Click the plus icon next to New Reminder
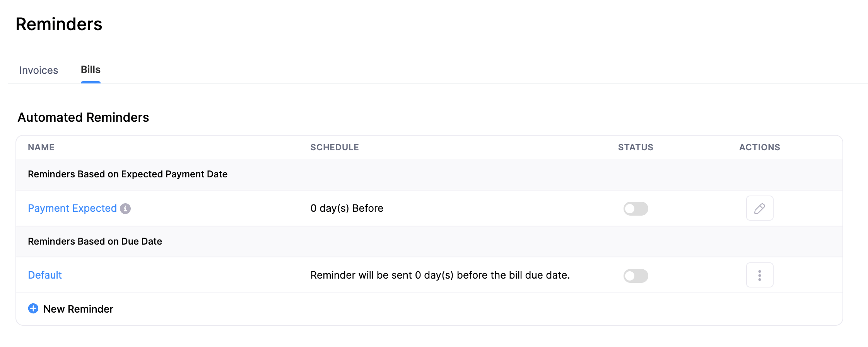868x347 pixels. [33, 309]
